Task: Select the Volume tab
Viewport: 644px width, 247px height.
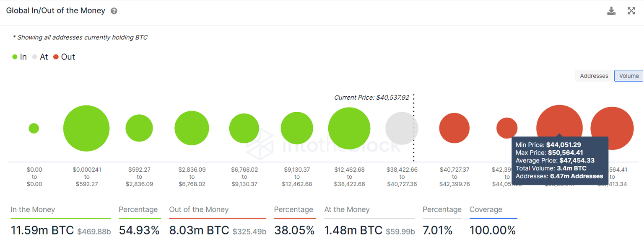Action: 628,76
